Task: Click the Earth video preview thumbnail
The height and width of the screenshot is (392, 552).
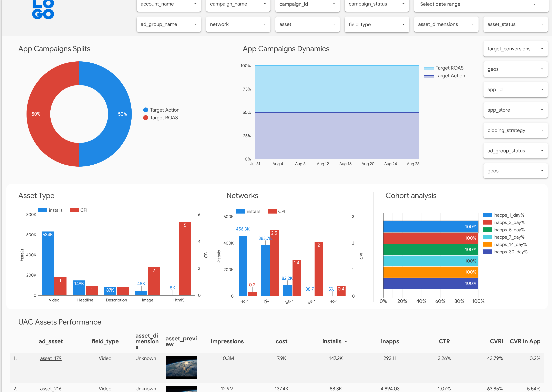Action: click(181, 367)
